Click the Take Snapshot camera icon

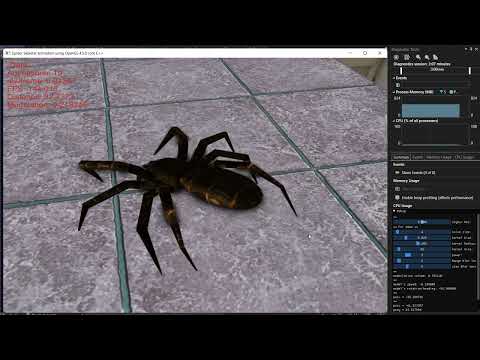click(x=397, y=189)
